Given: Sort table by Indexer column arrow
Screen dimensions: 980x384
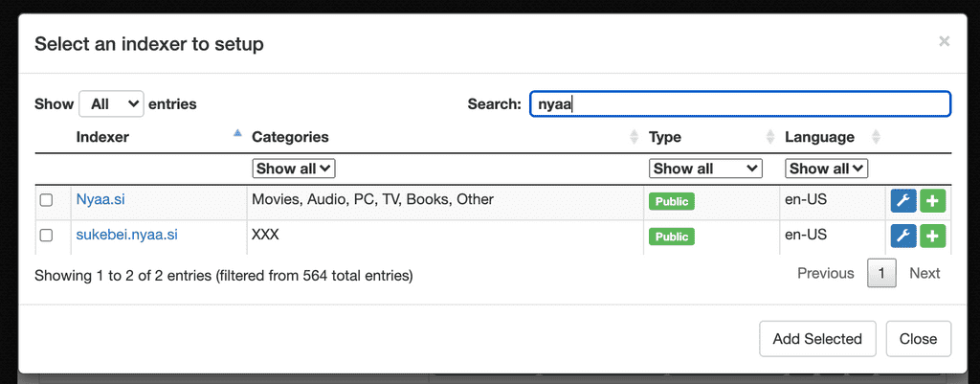Looking at the screenshot, I should coord(237,136).
